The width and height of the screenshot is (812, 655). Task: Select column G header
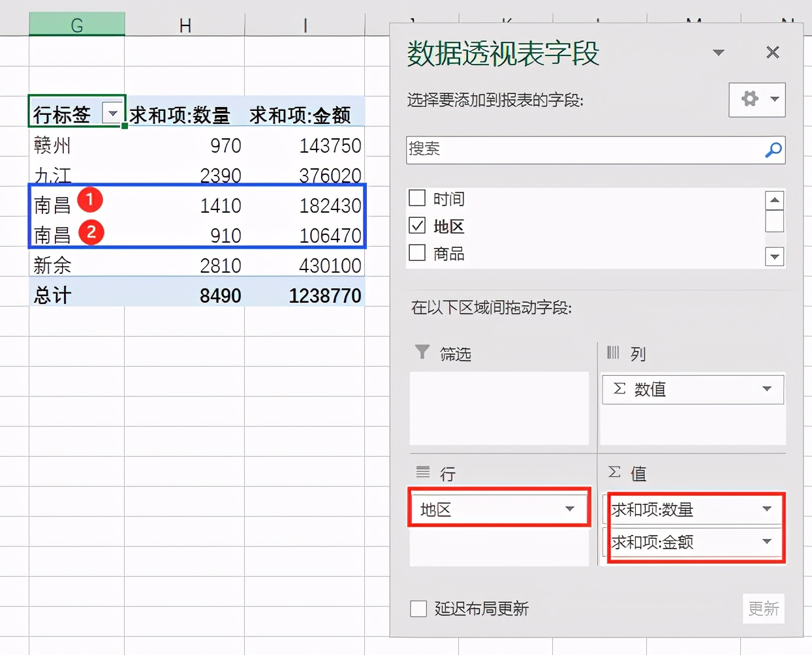coord(77,25)
